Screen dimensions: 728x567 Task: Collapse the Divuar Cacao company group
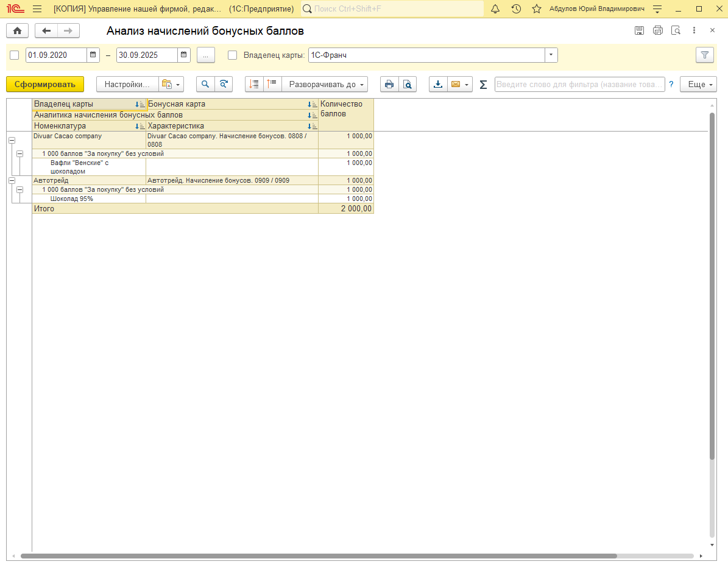pyautogui.click(x=12, y=140)
